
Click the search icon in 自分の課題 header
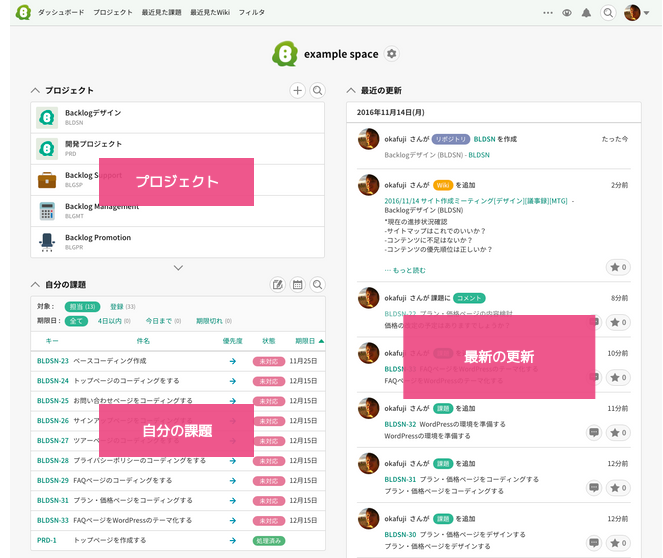point(318,284)
